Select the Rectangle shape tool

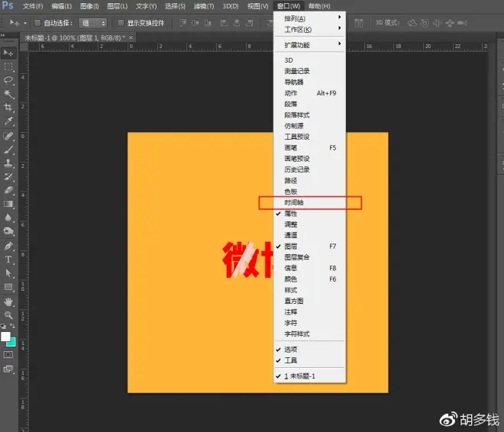pos(8,287)
